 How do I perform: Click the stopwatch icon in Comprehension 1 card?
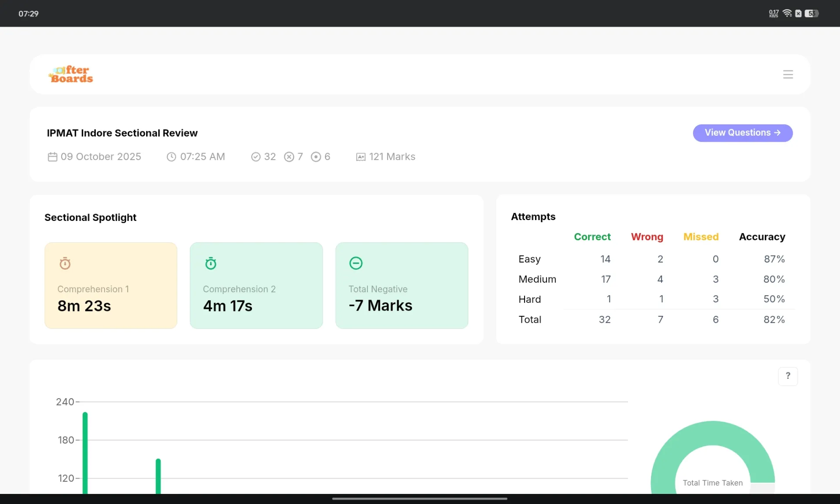click(x=65, y=263)
